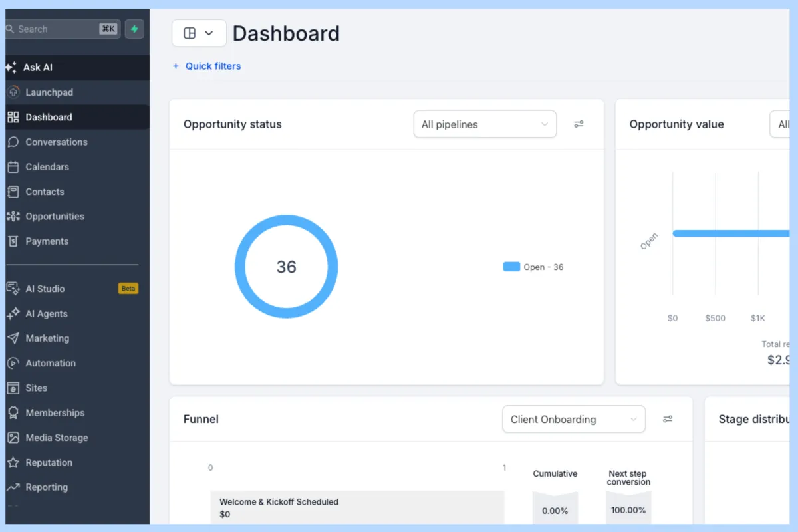Click the search magnifier icon
Screen dimensions: 798x532
(10, 29)
